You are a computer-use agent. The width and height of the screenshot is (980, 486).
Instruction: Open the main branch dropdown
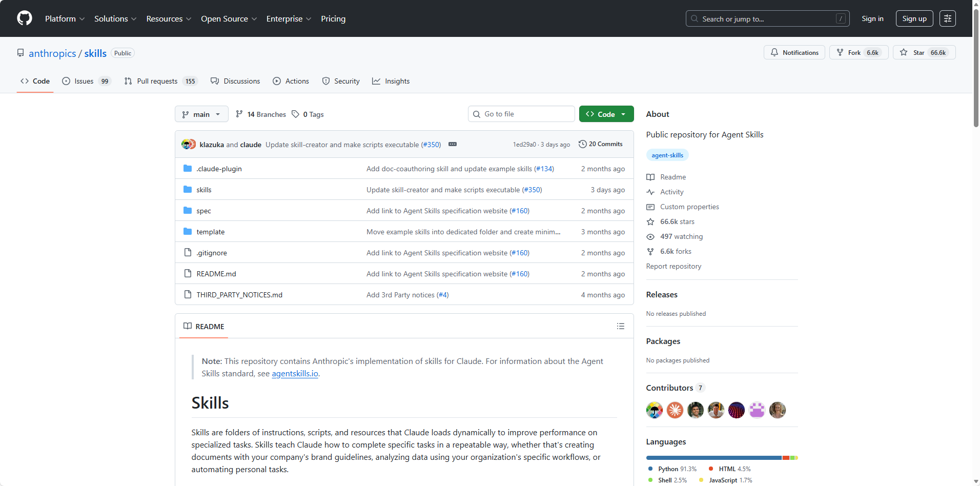pyautogui.click(x=201, y=114)
